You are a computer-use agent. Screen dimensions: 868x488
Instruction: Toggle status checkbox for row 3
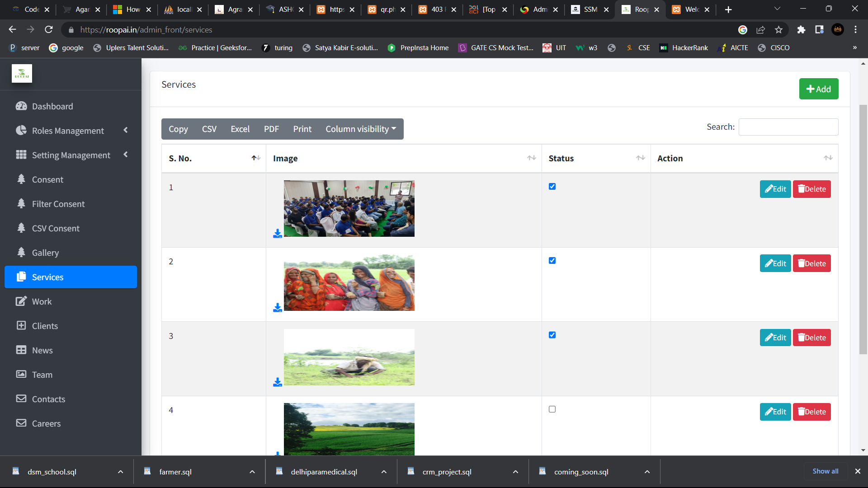(x=552, y=335)
